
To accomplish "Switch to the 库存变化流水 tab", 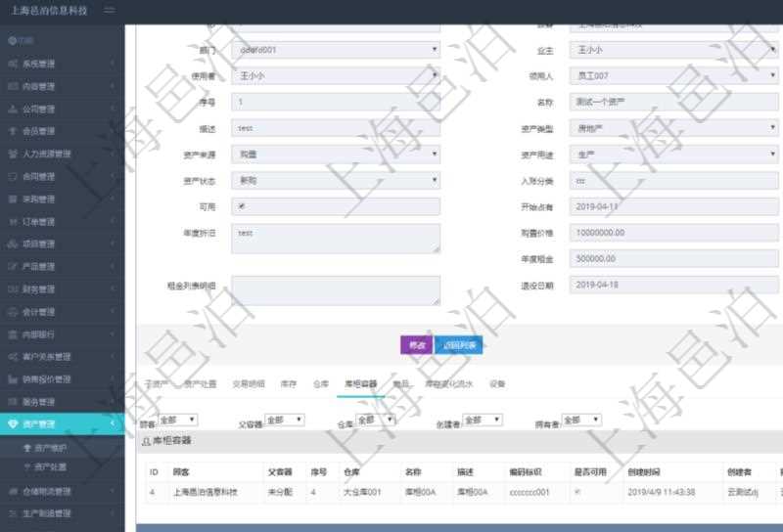I will point(448,384).
